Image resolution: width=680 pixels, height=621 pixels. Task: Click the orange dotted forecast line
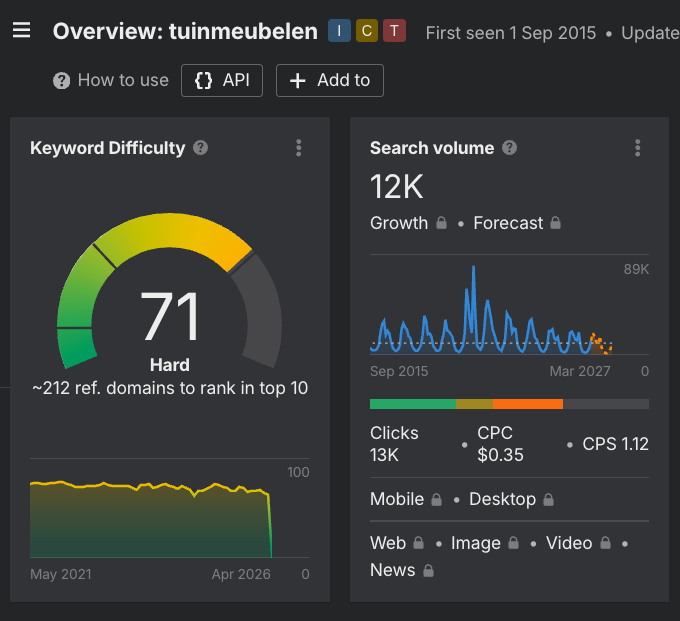coord(601,343)
